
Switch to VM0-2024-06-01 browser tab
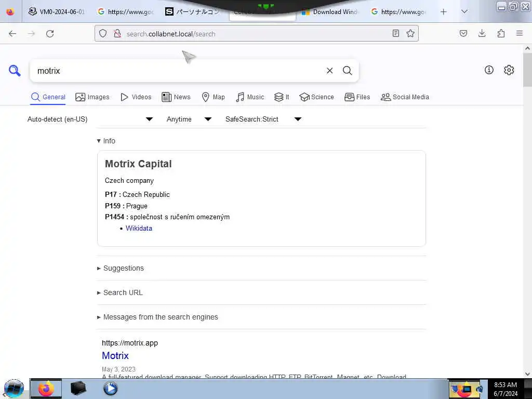[x=56, y=11]
